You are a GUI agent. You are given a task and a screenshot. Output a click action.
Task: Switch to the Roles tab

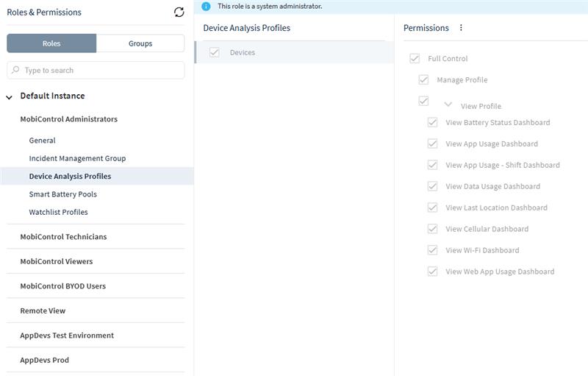51,43
